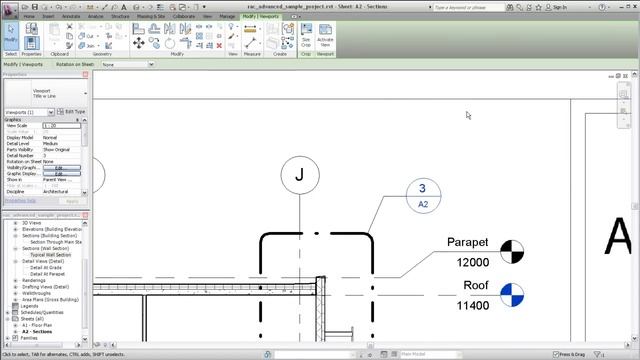640x360 pixels.
Task: Click the Edit Type button
Action: [71, 112]
